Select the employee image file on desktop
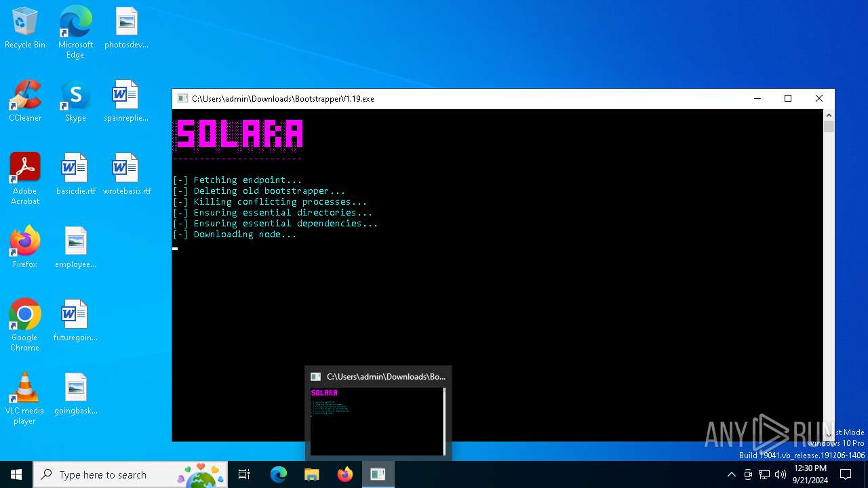 tap(75, 248)
